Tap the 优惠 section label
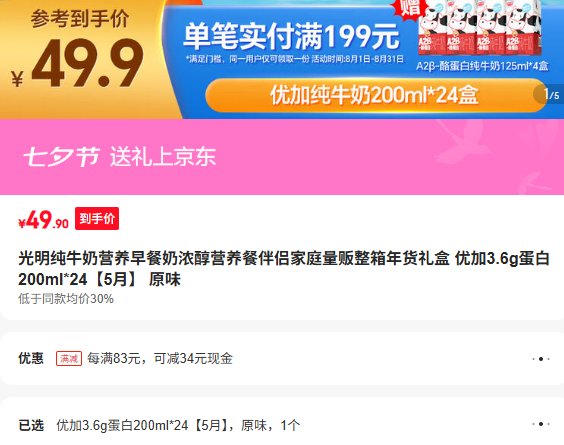 click(x=31, y=359)
